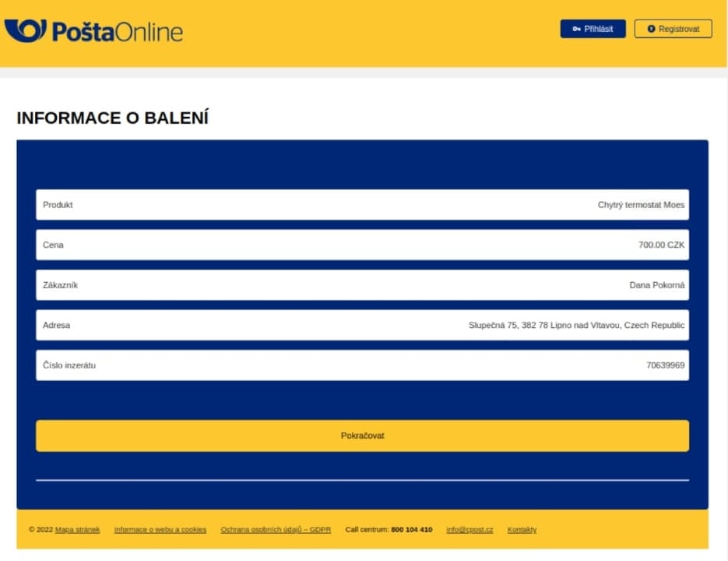Viewport: 728px width, 561px height.
Task: Open the Kontakty footer link
Action: 522,530
